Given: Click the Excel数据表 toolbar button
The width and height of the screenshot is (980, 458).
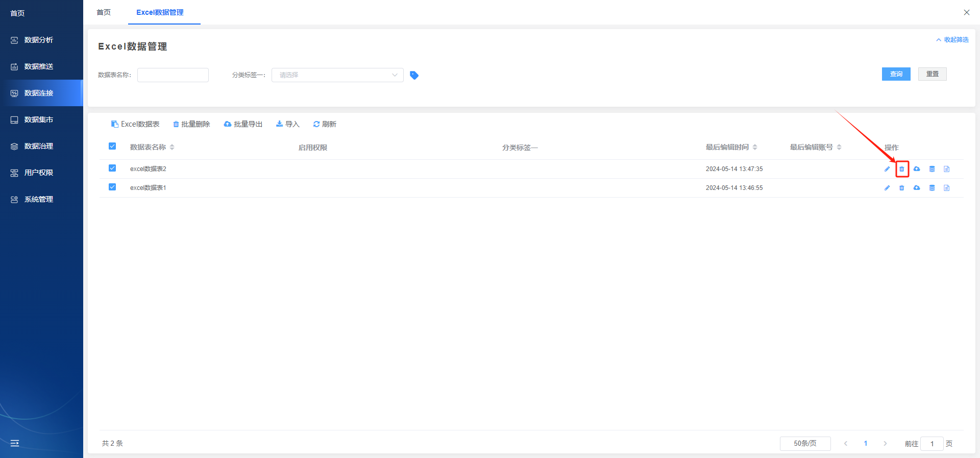Looking at the screenshot, I should (135, 124).
